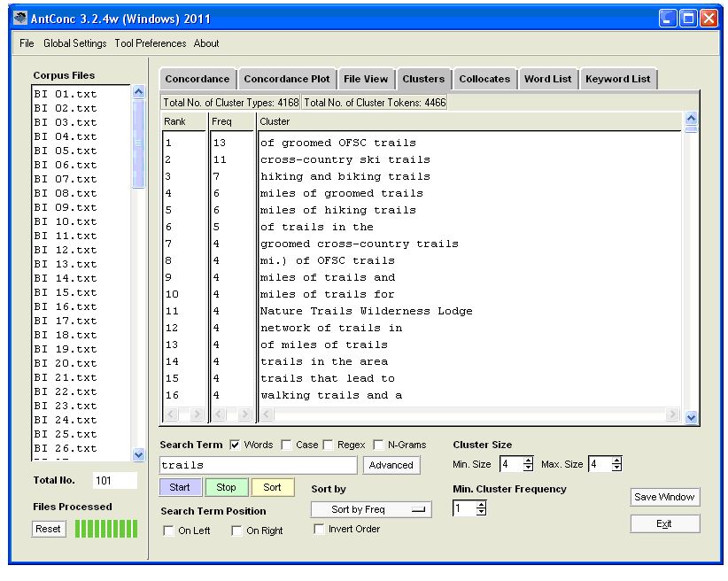Click the Exit button
The image size is (728, 581).
pyautogui.click(x=664, y=523)
